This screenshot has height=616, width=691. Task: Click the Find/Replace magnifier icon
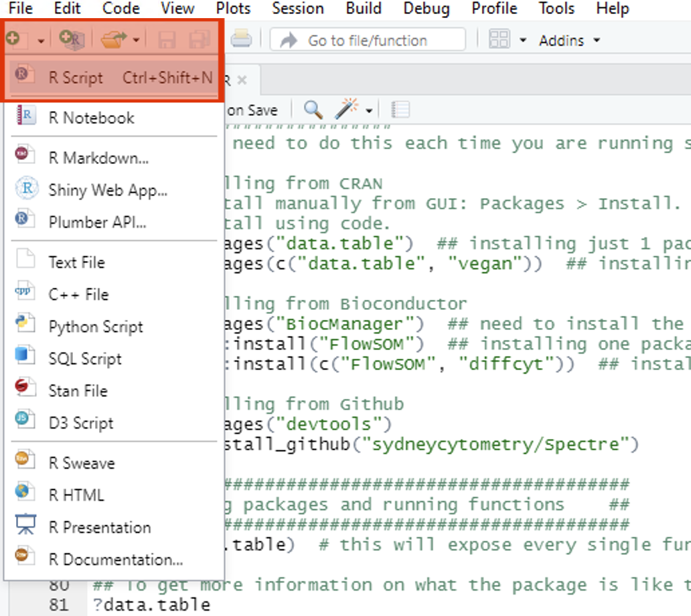(313, 109)
